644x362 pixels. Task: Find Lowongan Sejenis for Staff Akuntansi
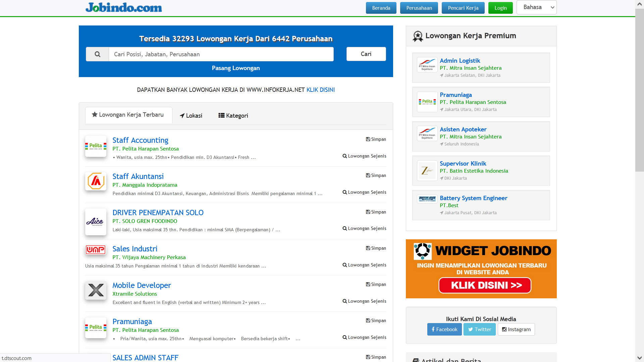pyautogui.click(x=364, y=192)
